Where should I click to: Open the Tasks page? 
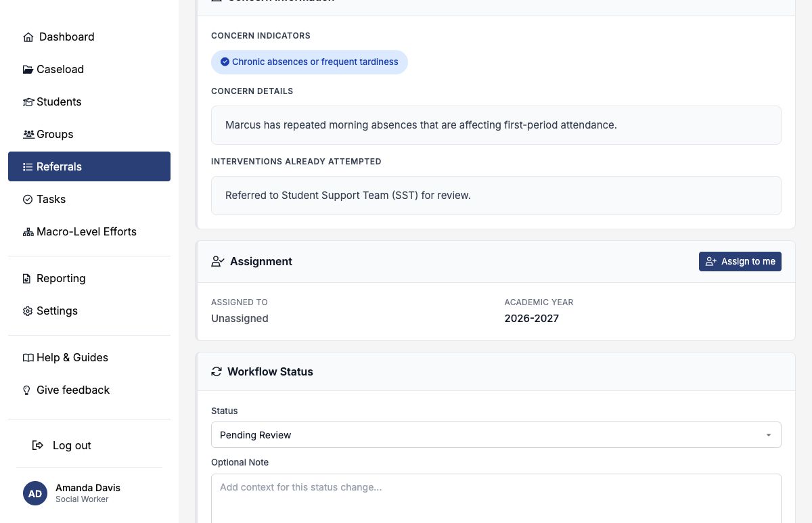(x=89, y=199)
